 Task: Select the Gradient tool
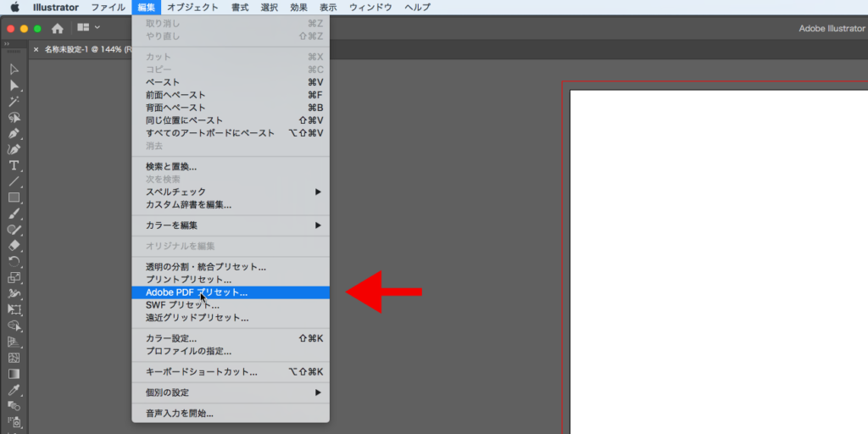(14, 374)
